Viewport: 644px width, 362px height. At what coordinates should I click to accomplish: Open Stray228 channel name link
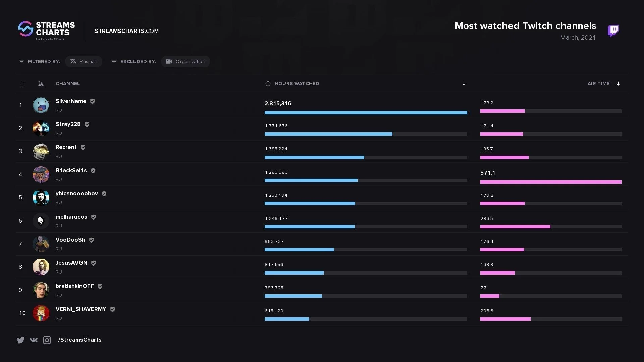(x=68, y=124)
